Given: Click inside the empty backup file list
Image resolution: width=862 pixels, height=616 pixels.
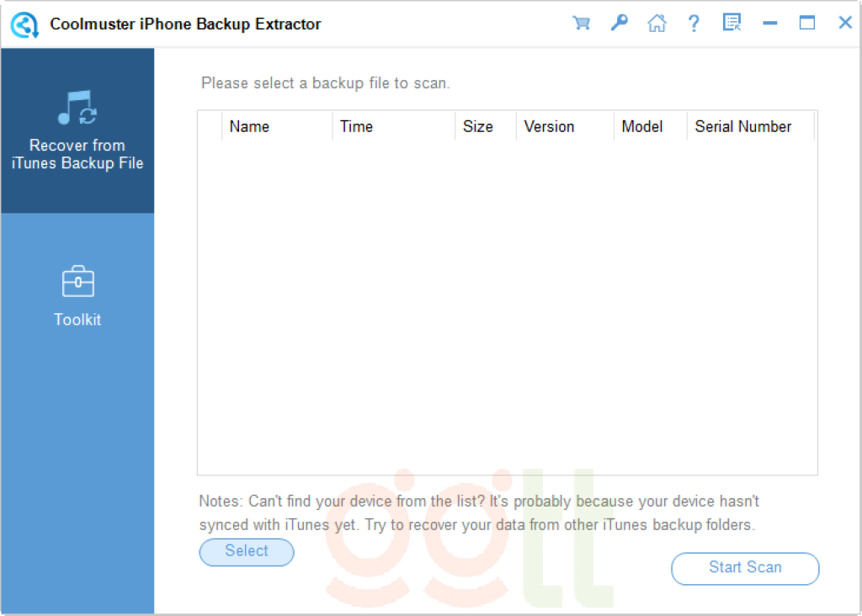Looking at the screenshot, I should click(505, 303).
